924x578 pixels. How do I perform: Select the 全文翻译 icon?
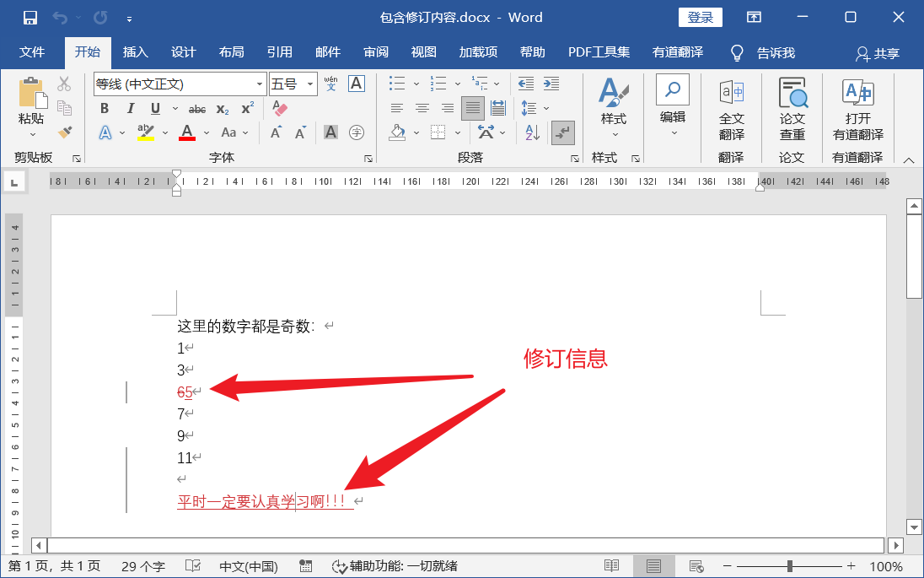(732, 103)
